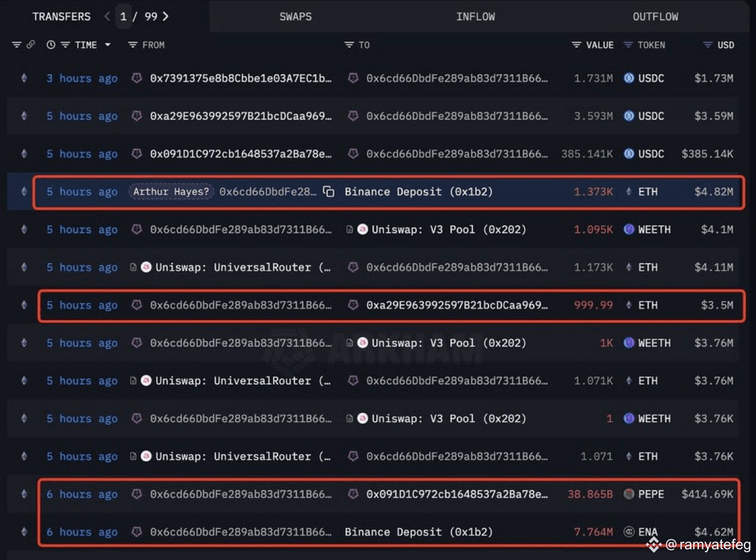Select the 38.865B PEPE value

590,494
